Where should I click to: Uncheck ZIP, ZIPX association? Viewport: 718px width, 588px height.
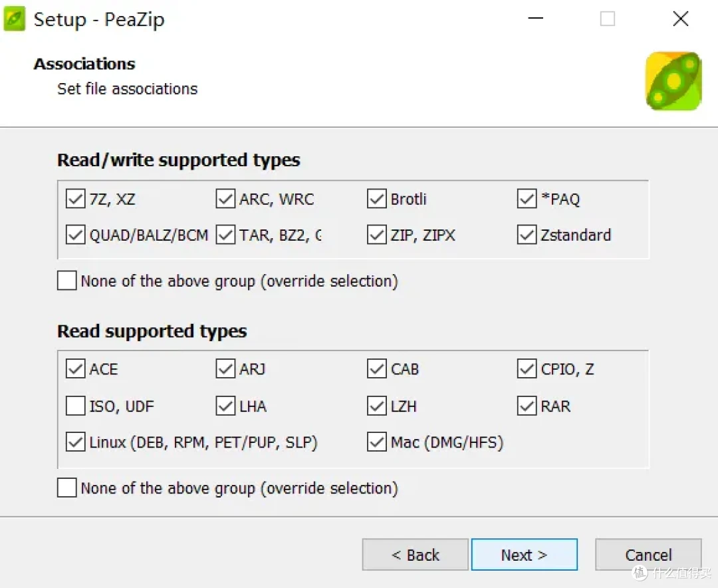pyautogui.click(x=376, y=235)
